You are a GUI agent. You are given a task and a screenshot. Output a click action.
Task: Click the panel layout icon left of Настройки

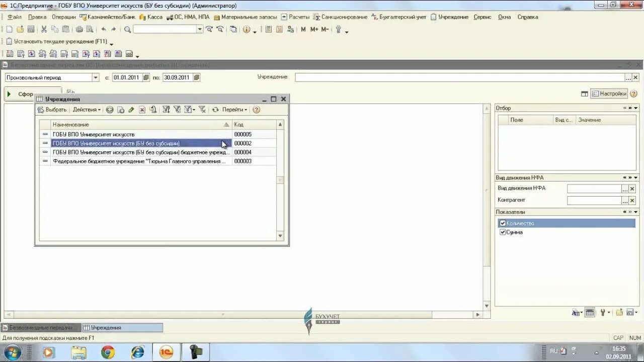coord(584,94)
